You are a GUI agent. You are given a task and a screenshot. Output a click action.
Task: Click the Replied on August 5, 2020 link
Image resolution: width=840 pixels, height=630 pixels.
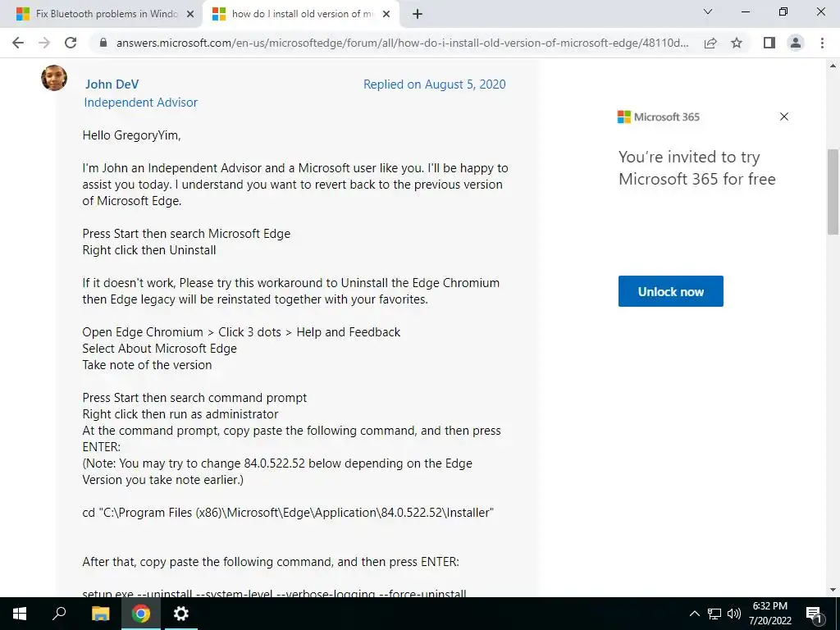435,84
